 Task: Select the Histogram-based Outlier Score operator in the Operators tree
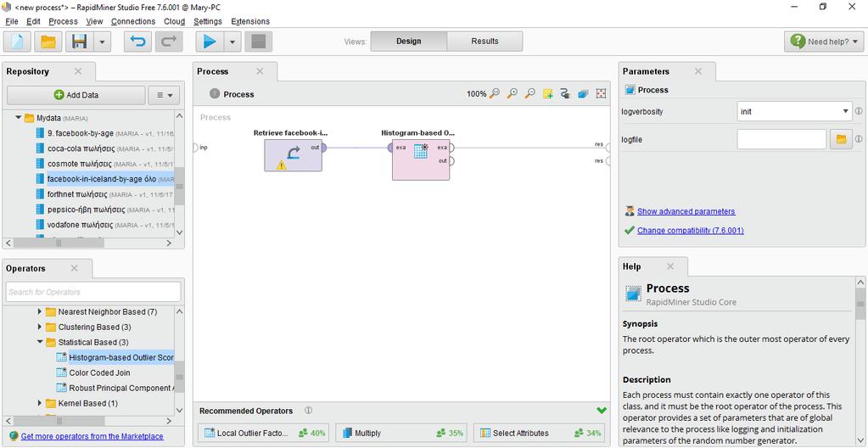(x=115, y=357)
